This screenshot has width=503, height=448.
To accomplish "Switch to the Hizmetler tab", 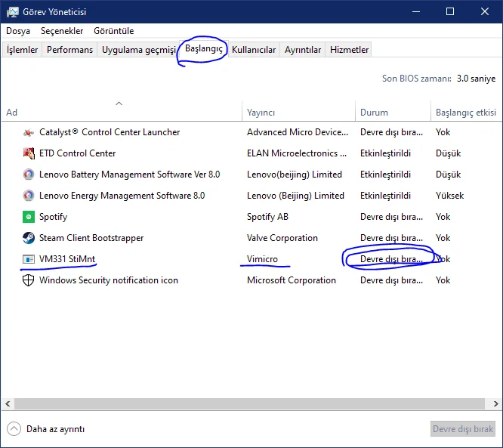I will coord(349,50).
